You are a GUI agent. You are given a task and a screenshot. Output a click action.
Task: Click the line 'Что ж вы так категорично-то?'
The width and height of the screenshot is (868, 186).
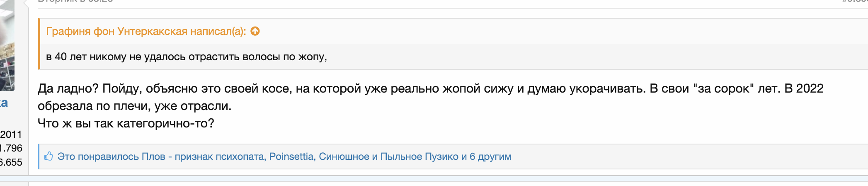point(126,123)
